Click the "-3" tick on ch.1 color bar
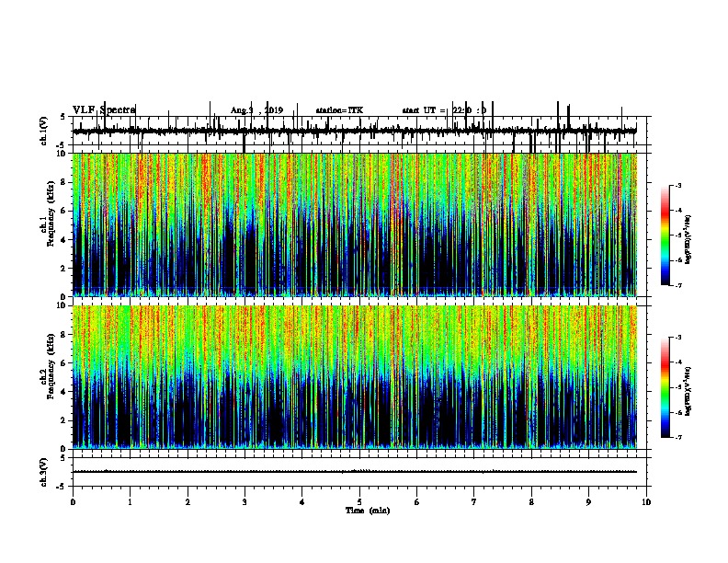The height and width of the screenshot is (563, 728). [x=677, y=186]
